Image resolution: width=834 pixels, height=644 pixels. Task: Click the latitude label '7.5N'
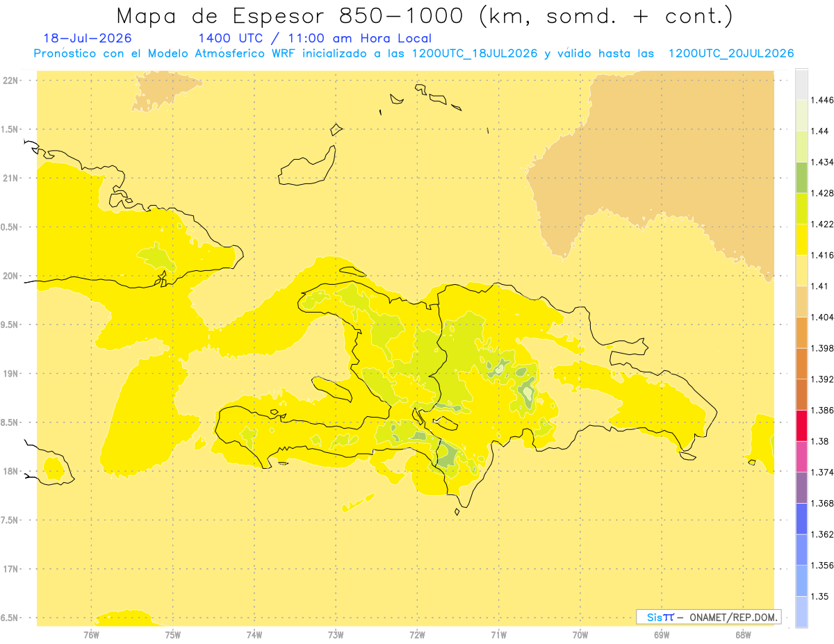(10, 520)
